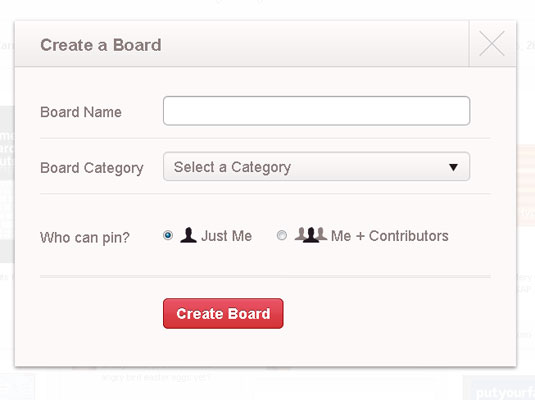
Task: Close the Create a Board dialog
Action: click(492, 43)
